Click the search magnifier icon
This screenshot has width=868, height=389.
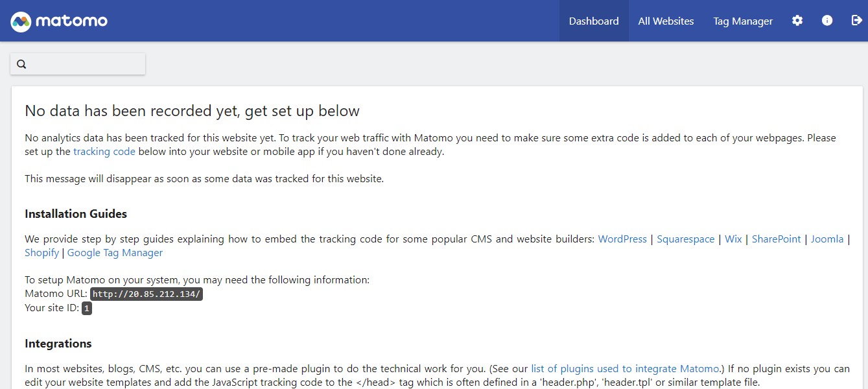coord(21,64)
